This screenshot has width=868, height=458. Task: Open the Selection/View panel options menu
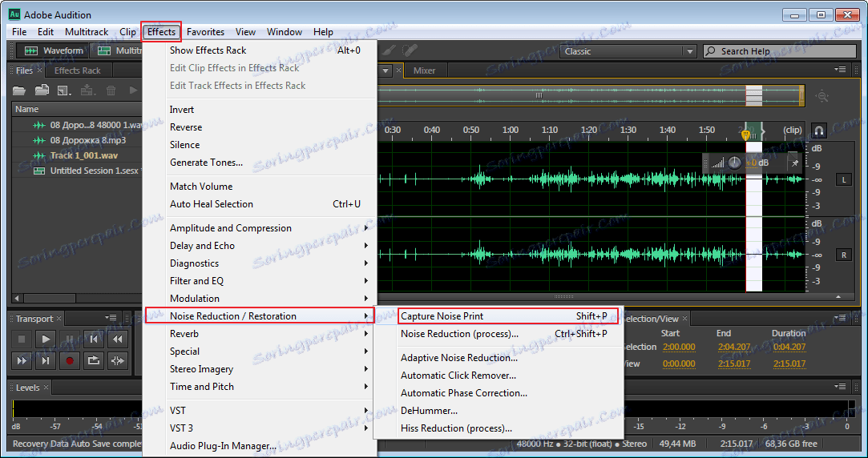coord(840,318)
